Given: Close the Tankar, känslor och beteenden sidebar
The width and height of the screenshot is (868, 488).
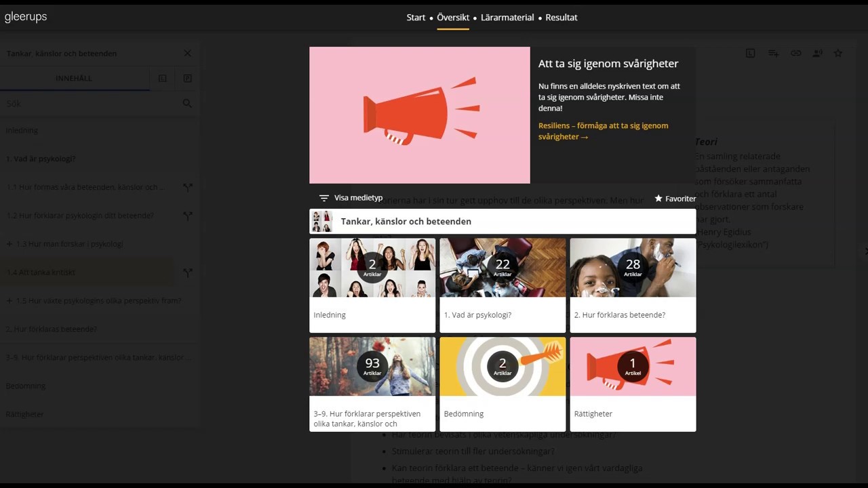Looking at the screenshot, I should pos(188,54).
